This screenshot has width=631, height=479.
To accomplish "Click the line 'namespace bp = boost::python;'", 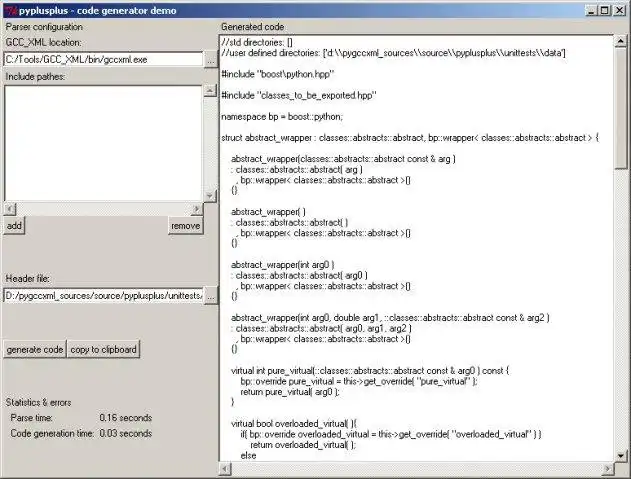I will coord(282,117).
